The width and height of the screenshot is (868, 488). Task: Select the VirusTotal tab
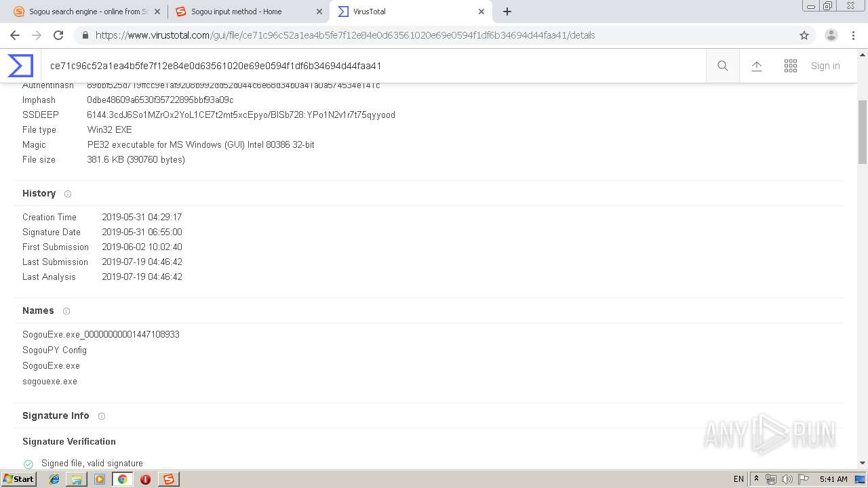[x=410, y=12]
